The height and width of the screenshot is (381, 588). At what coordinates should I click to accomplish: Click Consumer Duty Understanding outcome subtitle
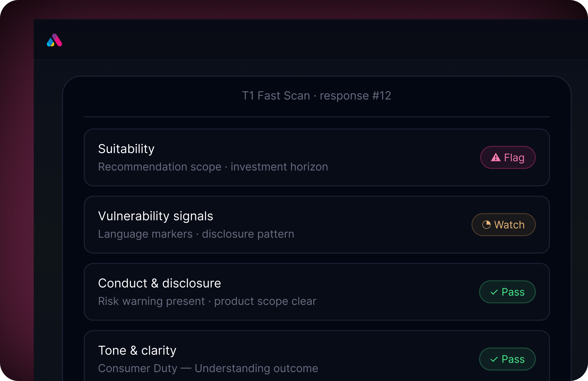208,368
